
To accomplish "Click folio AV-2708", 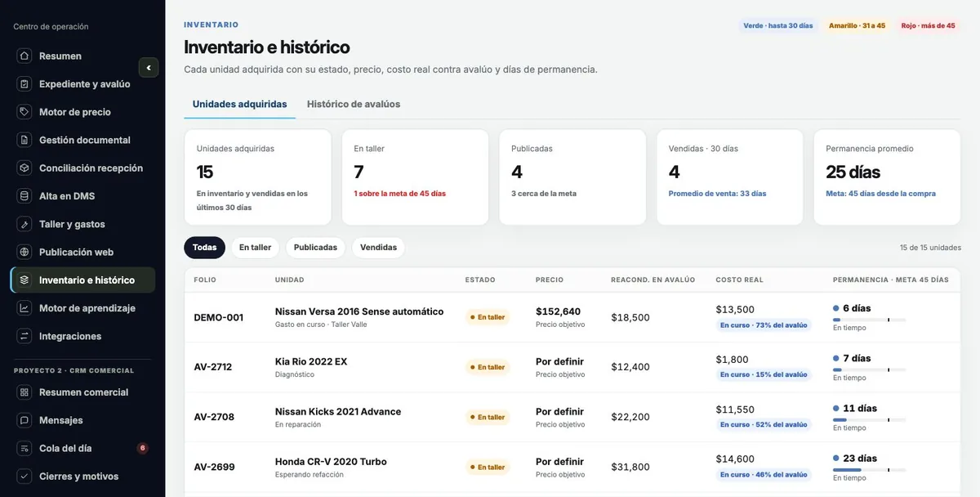I will point(214,417).
